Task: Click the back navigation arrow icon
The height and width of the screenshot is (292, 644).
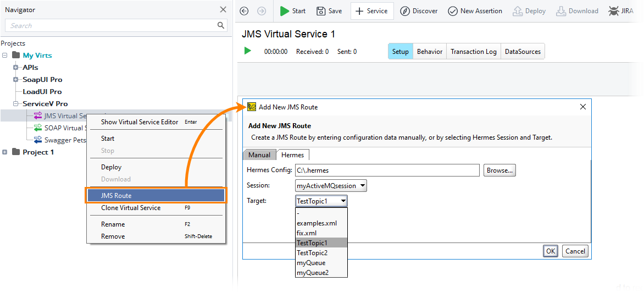Action: coord(244,11)
